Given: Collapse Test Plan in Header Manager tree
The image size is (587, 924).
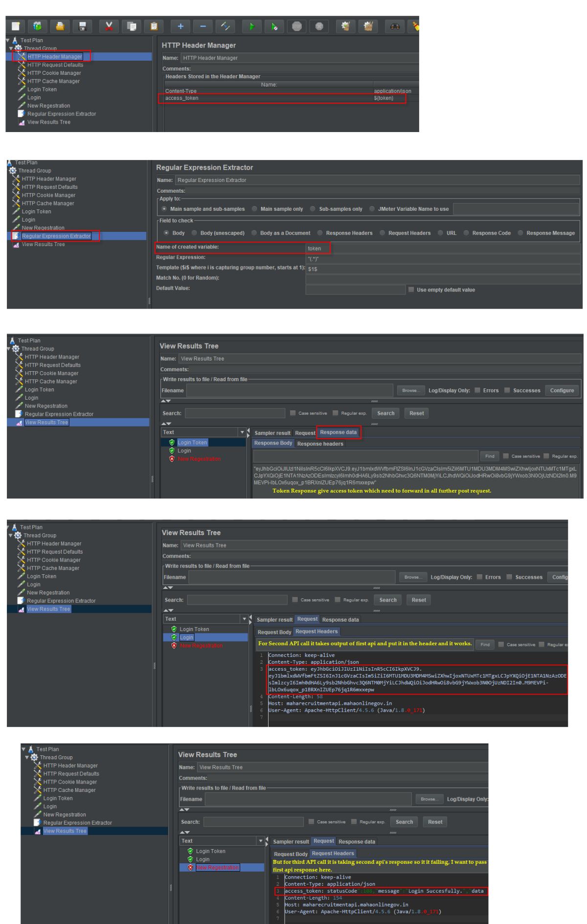Looking at the screenshot, I should pos(8,40).
